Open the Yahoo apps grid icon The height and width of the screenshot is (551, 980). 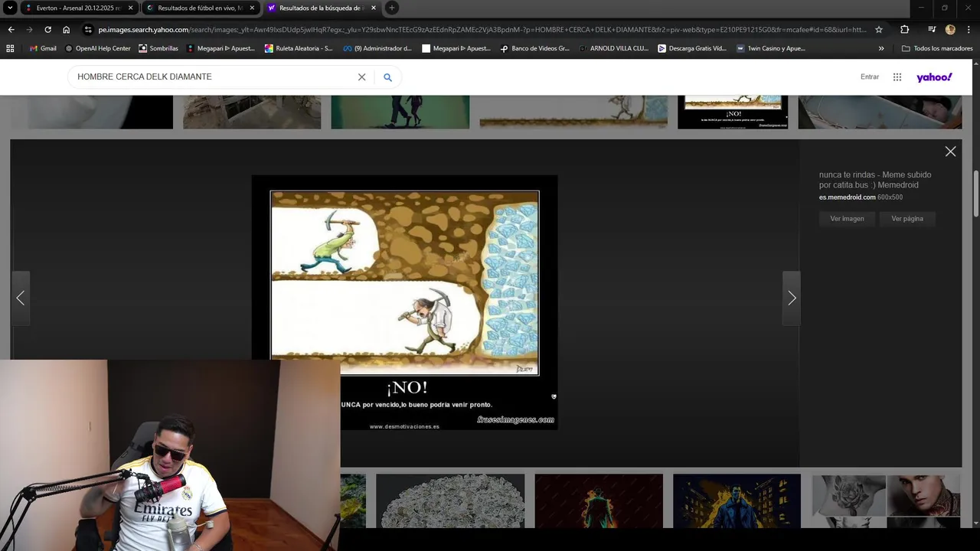[897, 77]
